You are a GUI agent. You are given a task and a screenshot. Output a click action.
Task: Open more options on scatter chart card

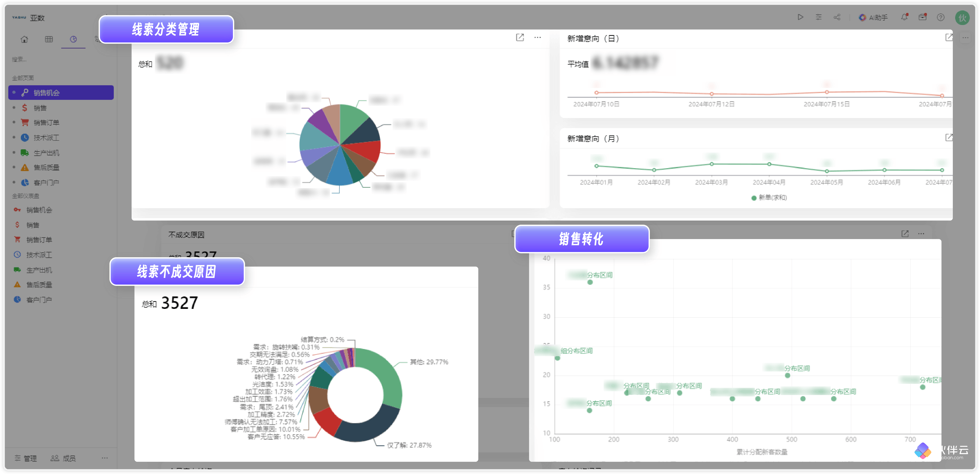click(x=921, y=234)
